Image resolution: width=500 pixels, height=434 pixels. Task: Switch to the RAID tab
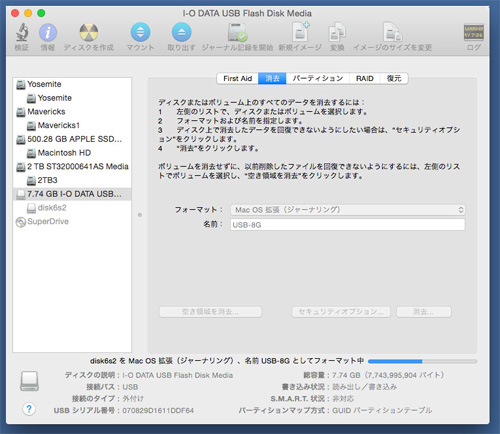pyautogui.click(x=365, y=79)
